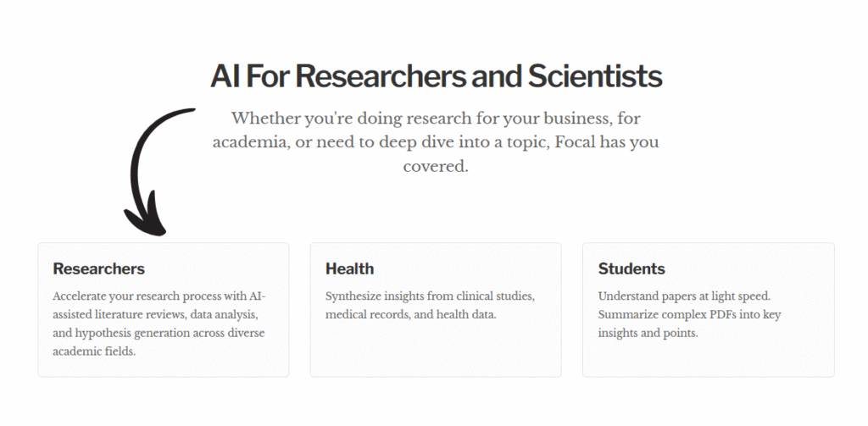Image resolution: width=868 pixels, height=426 pixels.
Task: Click 'Summarize complex PDFs into key' text
Action: coord(689,314)
